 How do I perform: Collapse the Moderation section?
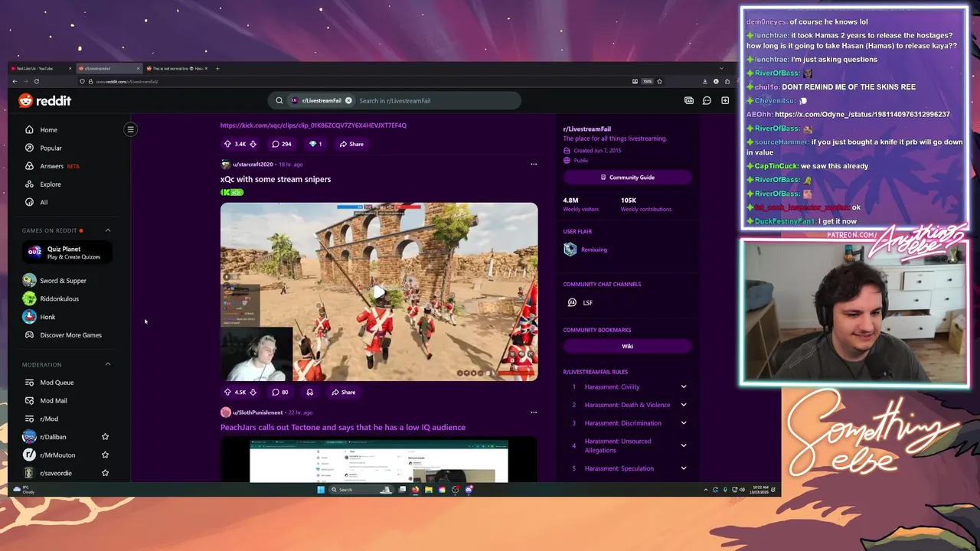point(108,364)
